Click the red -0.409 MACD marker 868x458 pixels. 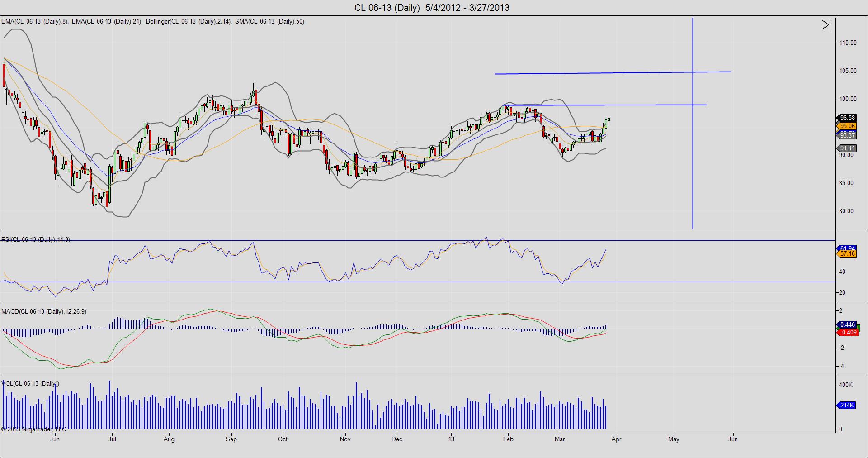[847, 332]
